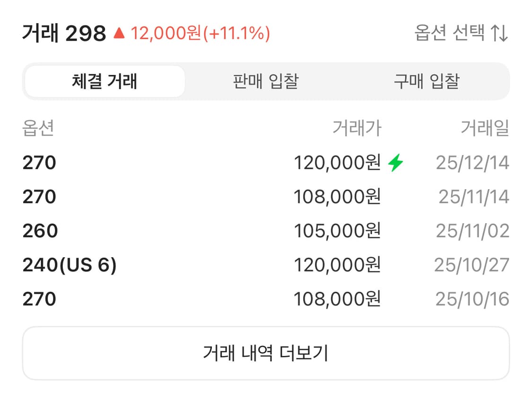Select the 120,000원 price on the top row

coord(339,163)
